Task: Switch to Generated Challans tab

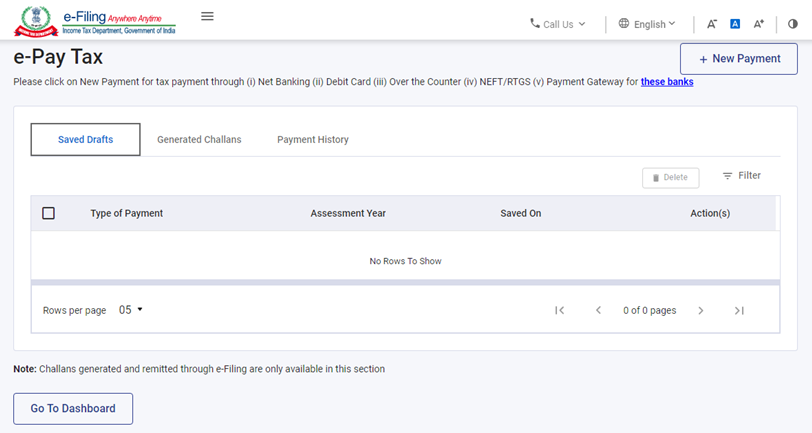Action: (x=199, y=140)
